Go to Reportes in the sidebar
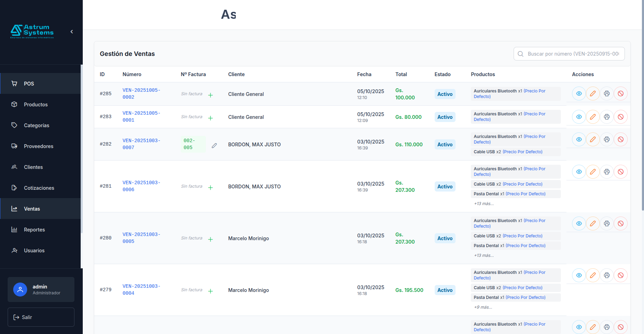The image size is (644, 334). (34, 230)
